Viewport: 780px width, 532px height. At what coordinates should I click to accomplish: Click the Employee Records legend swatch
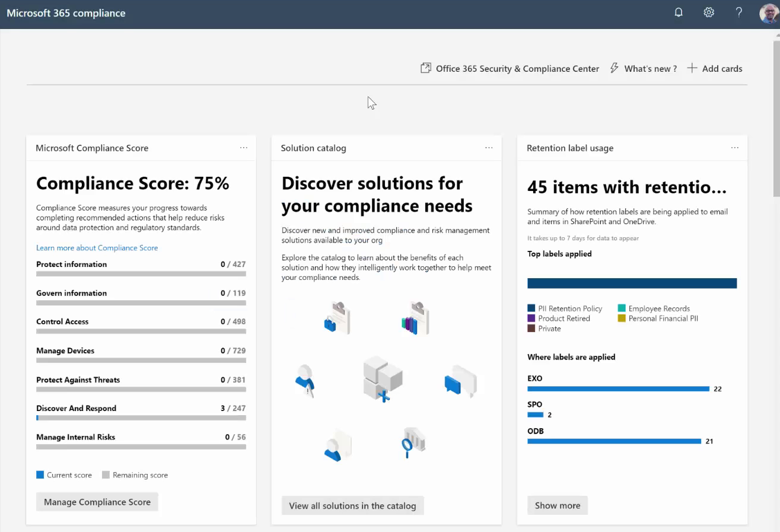click(x=622, y=308)
